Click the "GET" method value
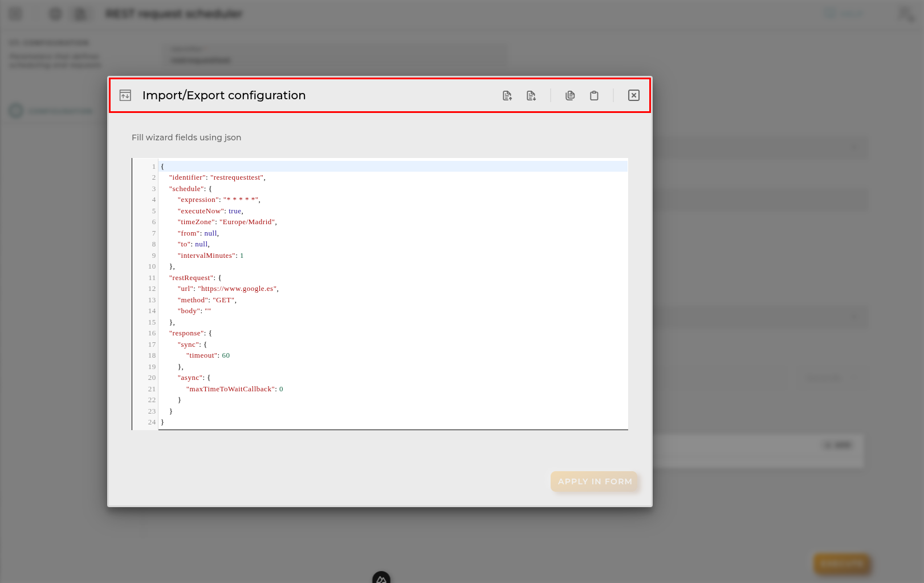 coord(223,300)
